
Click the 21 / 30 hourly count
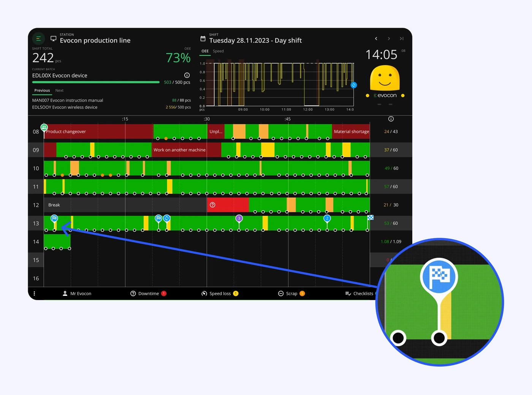click(x=391, y=205)
